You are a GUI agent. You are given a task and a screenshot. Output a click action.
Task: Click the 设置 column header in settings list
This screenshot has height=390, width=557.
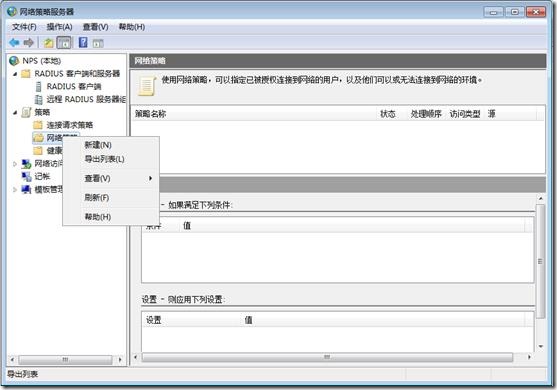coord(191,320)
